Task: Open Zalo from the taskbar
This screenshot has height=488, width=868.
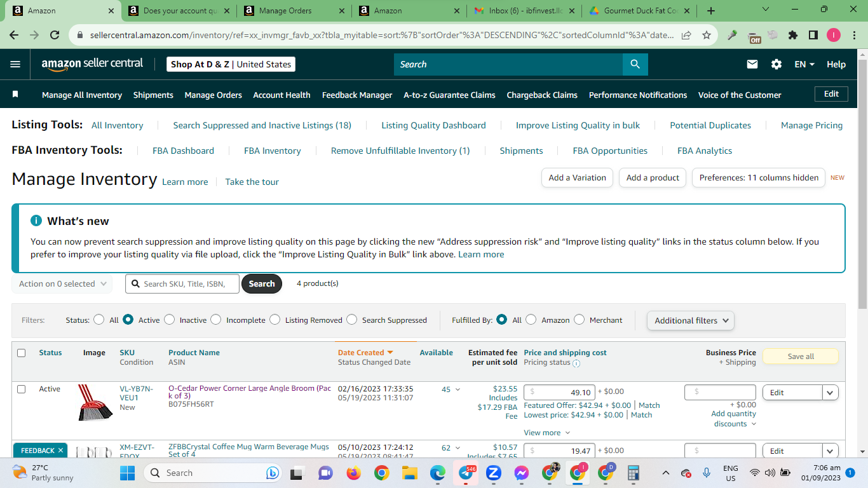Action: [494, 473]
